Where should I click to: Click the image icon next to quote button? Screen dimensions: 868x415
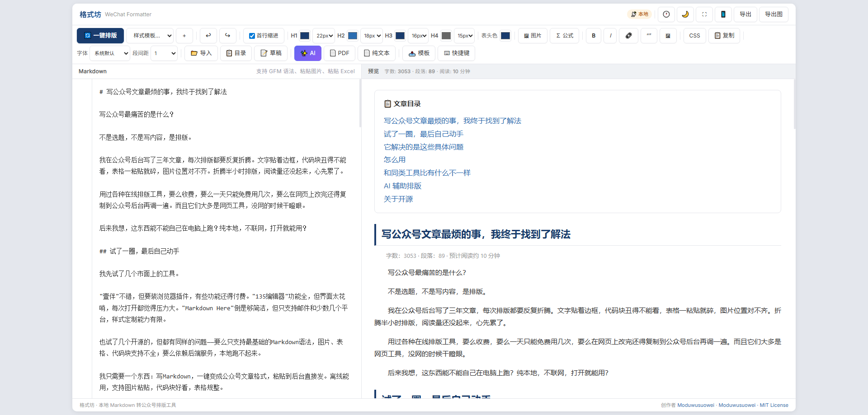click(x=668, y=36)
